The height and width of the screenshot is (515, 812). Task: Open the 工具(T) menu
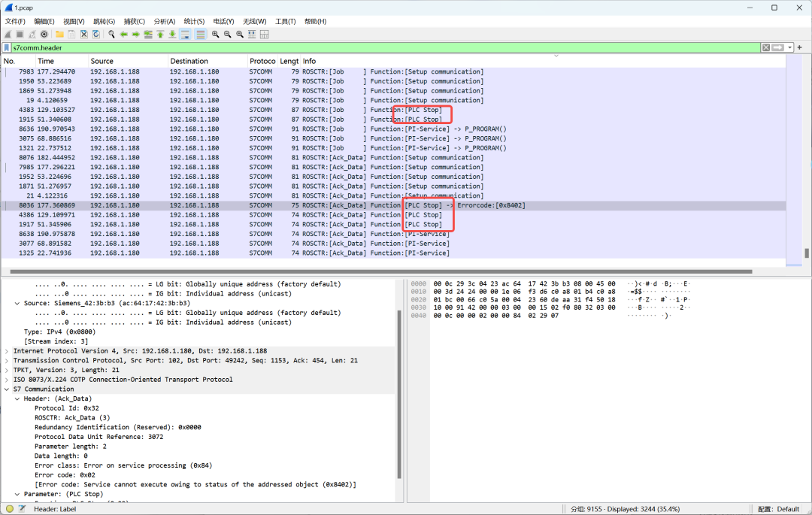coord(286,21)
